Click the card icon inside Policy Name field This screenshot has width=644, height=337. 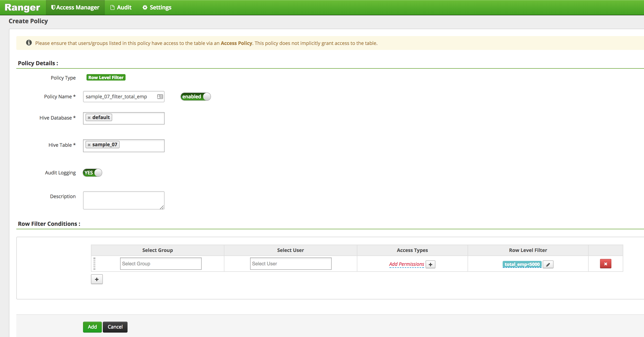click(160, 97)
